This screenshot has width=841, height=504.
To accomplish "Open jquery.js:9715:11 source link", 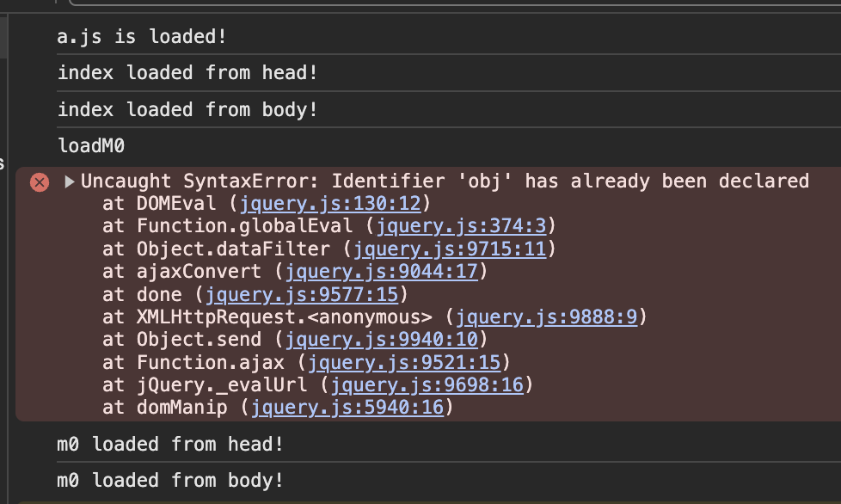I will pyautogui.click(x=450, y=249).
